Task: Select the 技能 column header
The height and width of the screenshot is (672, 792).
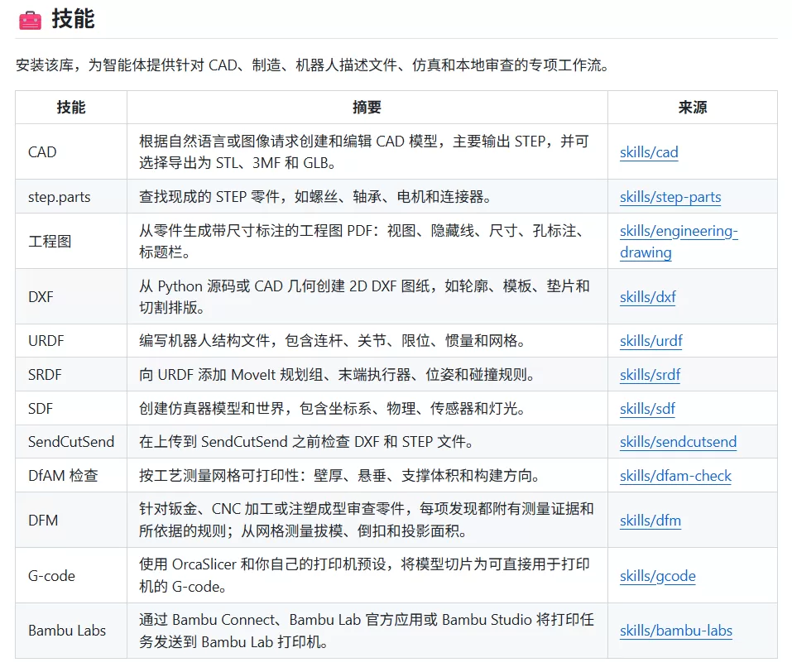Action: tap(71, 107)
